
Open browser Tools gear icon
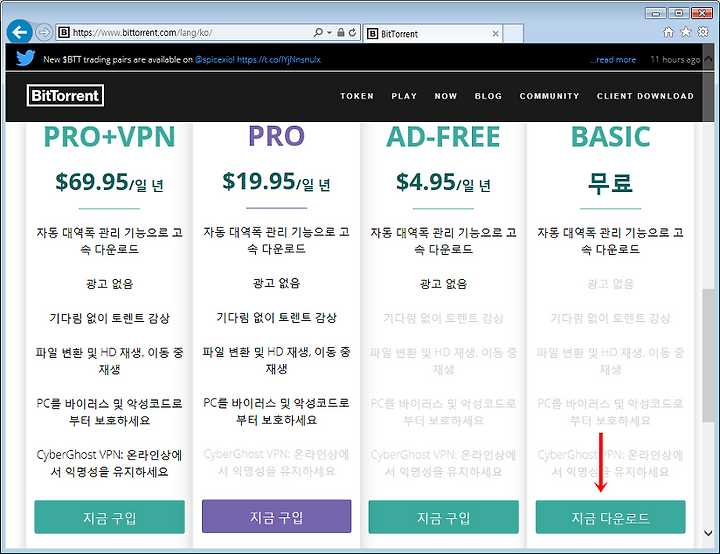coord(703,32)
